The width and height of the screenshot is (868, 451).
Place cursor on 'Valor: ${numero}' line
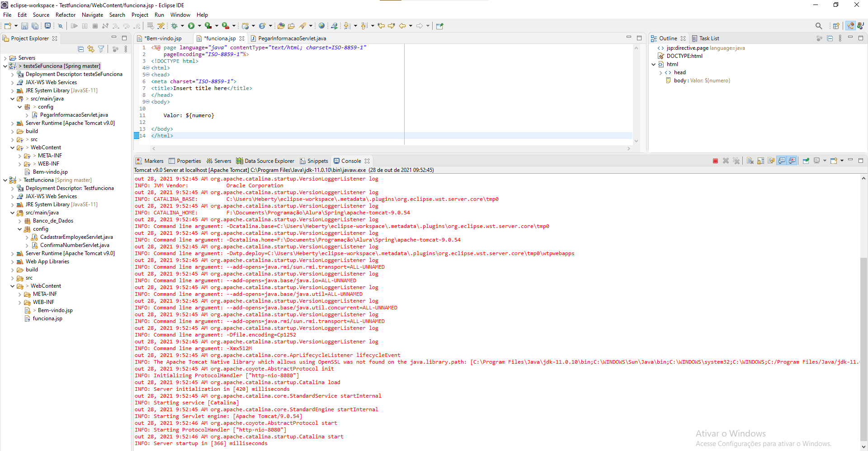pyautogui.click(x=189, y=115)
